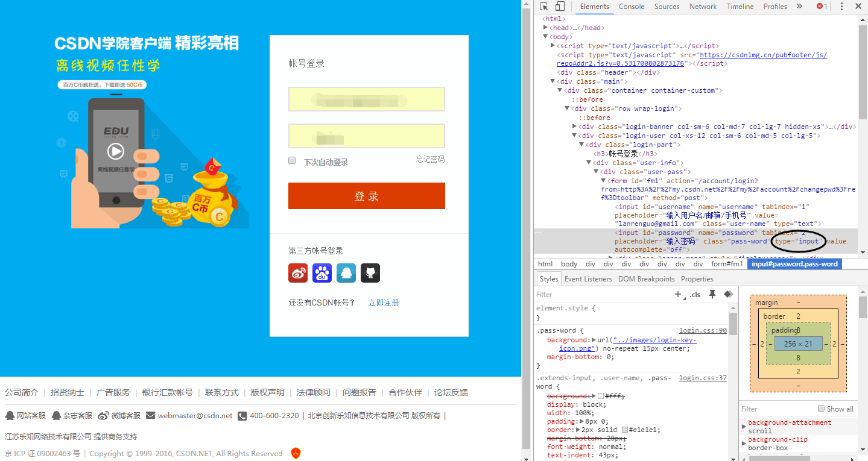868x461 pixels.
Task: Open the Network tab
Action: point(703,7)
